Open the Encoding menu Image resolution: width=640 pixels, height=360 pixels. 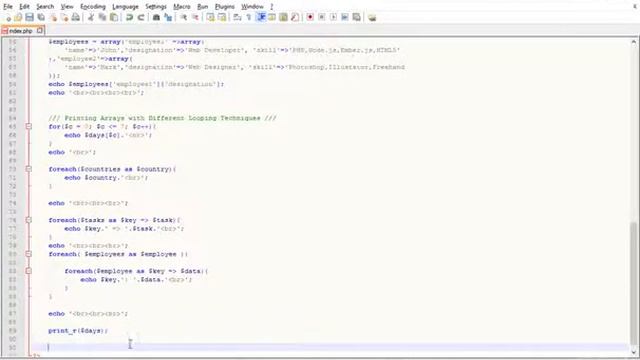(93, 7)
